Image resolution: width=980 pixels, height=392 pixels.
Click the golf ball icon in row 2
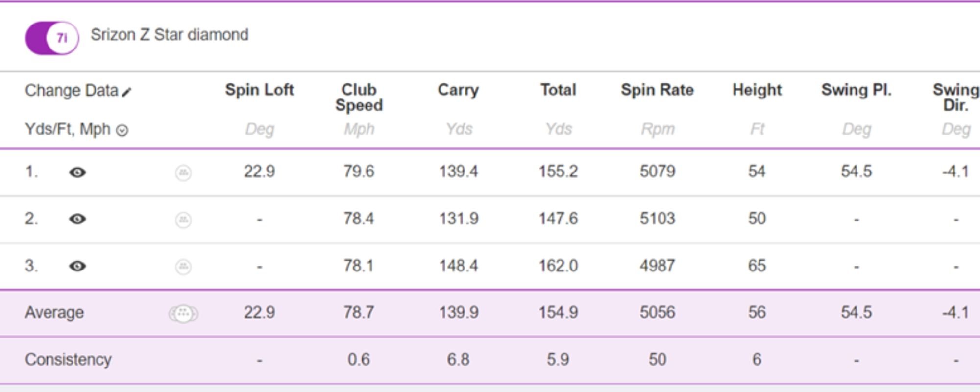183,219
